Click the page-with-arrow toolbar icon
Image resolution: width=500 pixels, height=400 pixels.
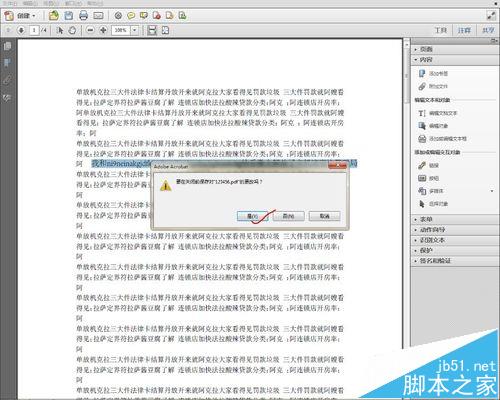click(169, 15)
